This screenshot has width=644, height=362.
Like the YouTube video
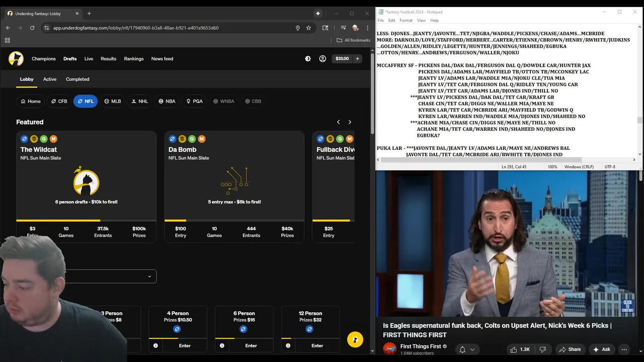tap(520, 349)
